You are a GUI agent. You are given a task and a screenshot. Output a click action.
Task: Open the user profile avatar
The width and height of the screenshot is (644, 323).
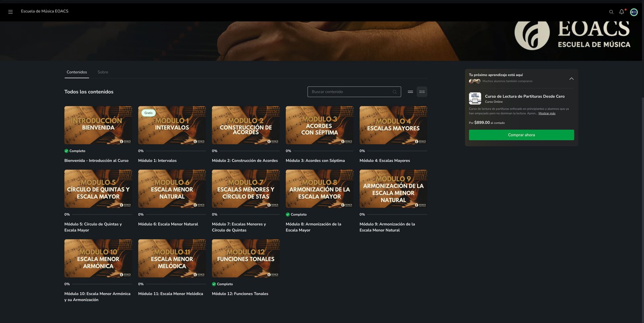[634, 12]
